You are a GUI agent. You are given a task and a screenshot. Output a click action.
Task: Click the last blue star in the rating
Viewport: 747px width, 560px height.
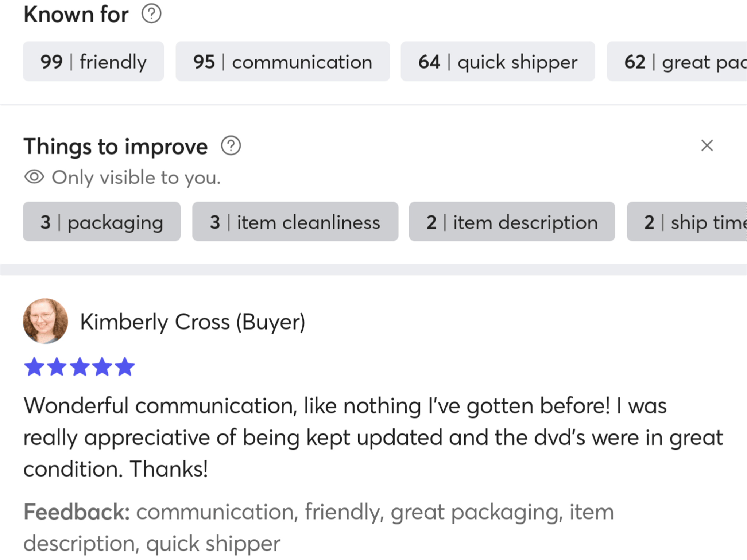click(x=125, y=367)
